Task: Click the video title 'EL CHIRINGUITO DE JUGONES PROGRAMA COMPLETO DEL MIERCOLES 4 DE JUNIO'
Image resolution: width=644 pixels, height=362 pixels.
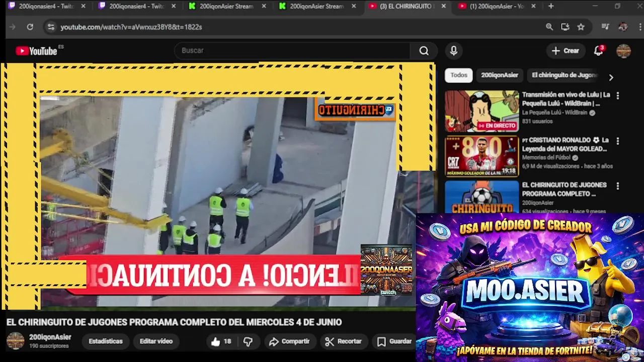Action: pyautogui.click(x=174, y=322)
